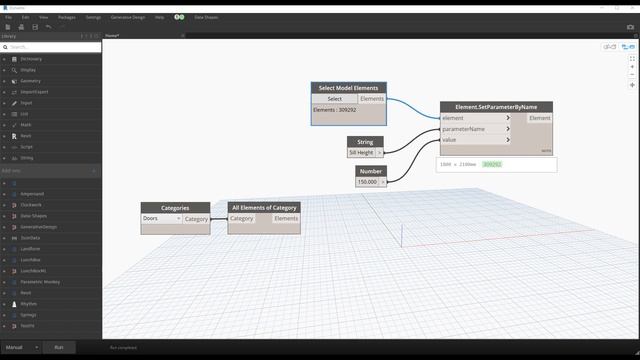Click the Add-ons plus icon

pyautogui.click(x=93, y=171)
